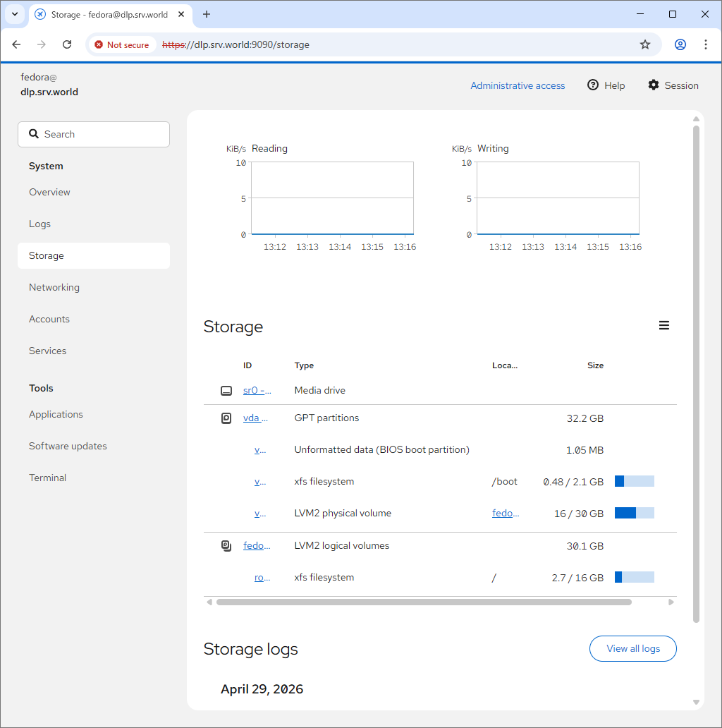Click View all logs button

pos(633,648)
